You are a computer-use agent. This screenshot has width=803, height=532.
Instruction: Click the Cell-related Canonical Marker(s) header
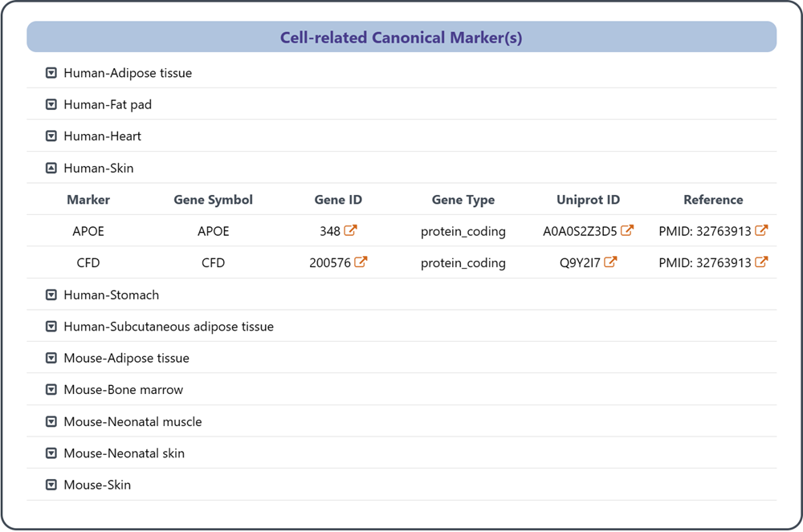coord(401,38)
